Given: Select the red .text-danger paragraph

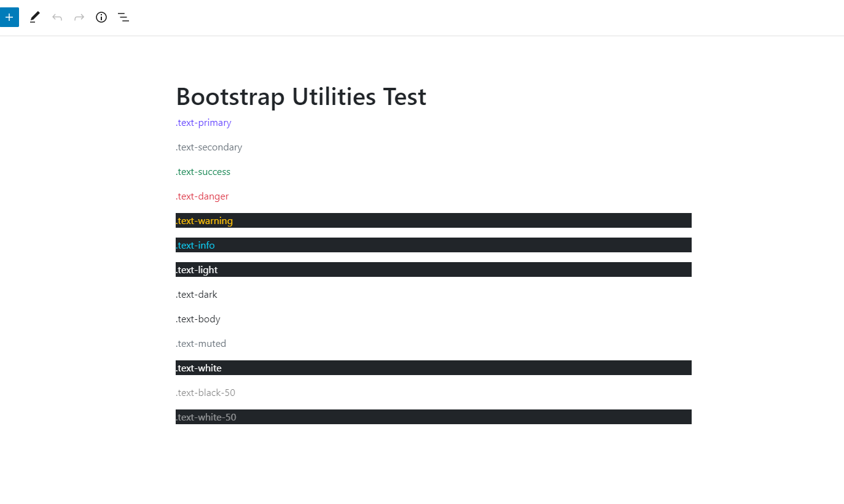Looking at the screenshot, I should click(202, 196).
